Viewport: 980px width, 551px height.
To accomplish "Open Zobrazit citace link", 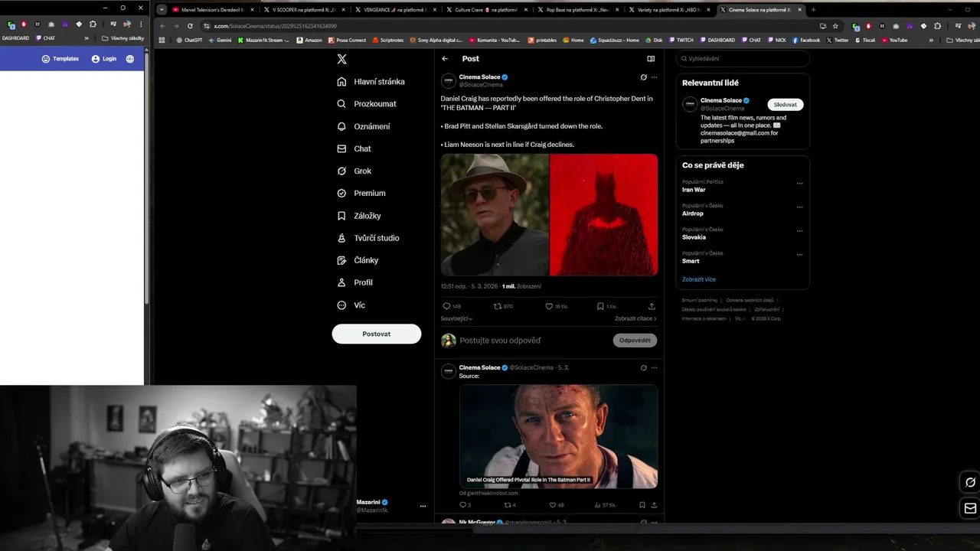I will tap(635, 318).
